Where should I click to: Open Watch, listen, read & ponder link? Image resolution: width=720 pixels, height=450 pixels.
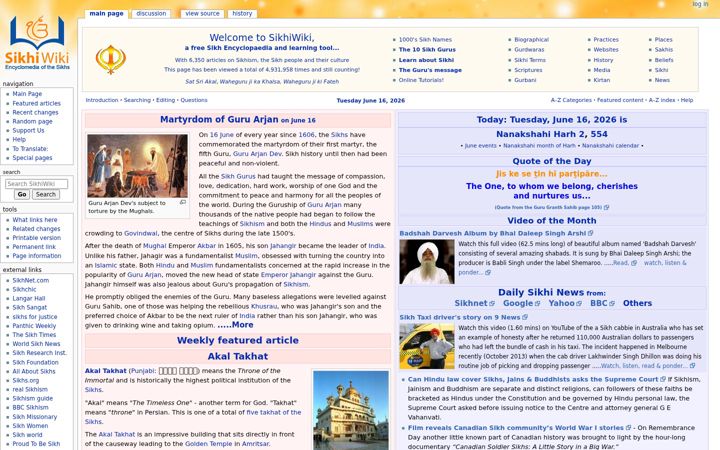pos(644,366)
